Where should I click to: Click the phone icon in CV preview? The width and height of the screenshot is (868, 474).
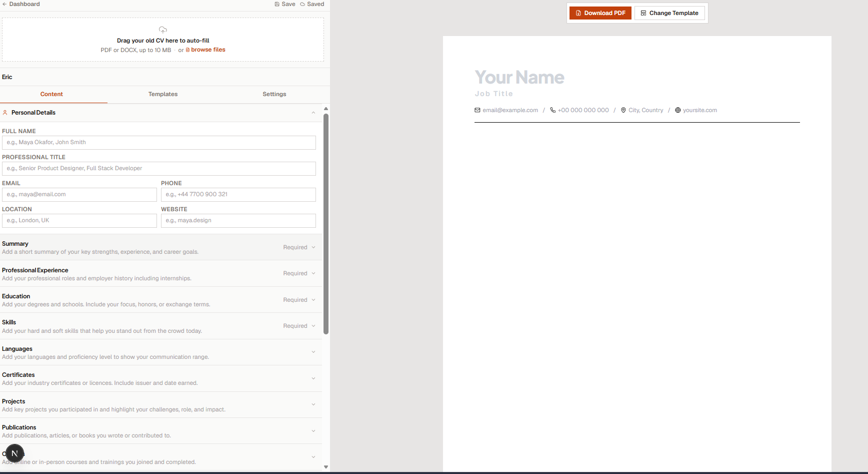pos(552,110)
